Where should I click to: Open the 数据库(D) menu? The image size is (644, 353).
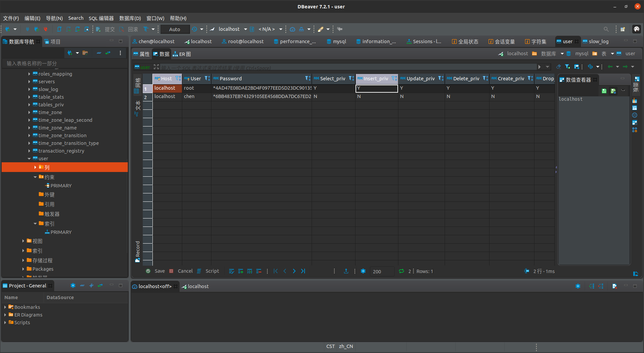coord(130,18)
